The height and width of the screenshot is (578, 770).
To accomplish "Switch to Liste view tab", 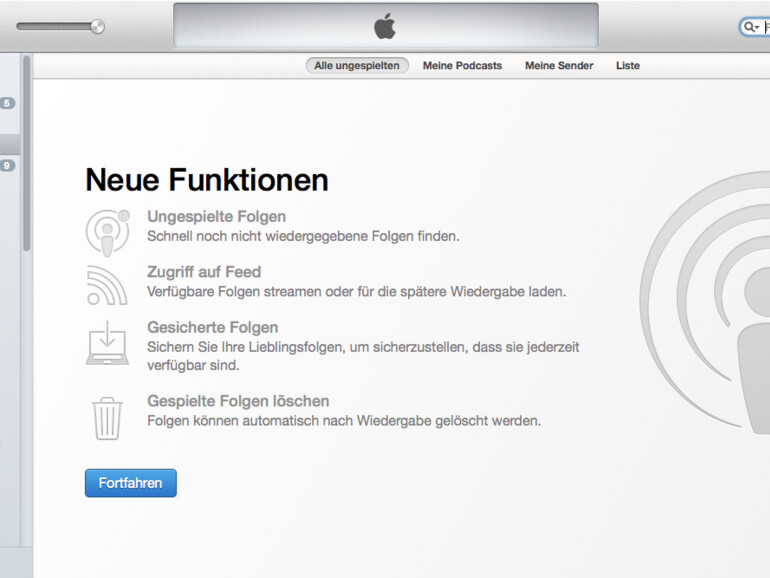I will click(x=628, y=66).
